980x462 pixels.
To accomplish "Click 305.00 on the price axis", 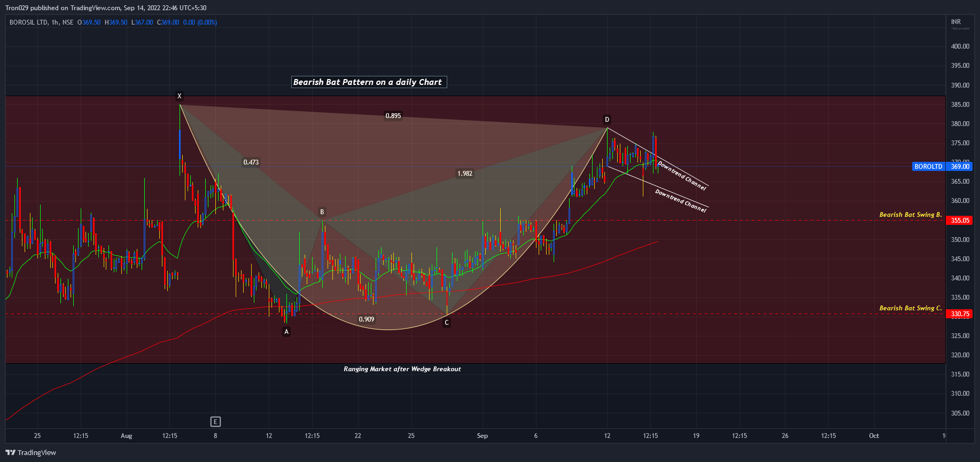I will click(960, 413).
